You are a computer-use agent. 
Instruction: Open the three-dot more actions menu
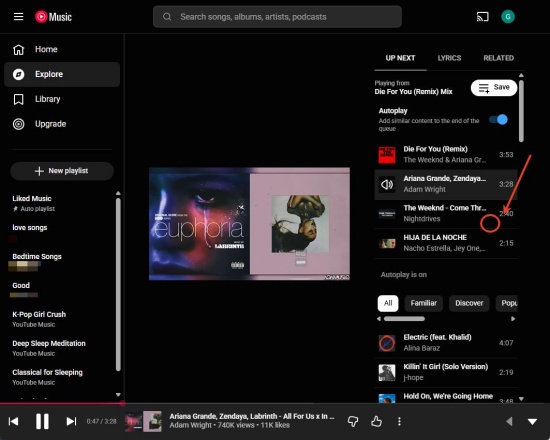399,421
